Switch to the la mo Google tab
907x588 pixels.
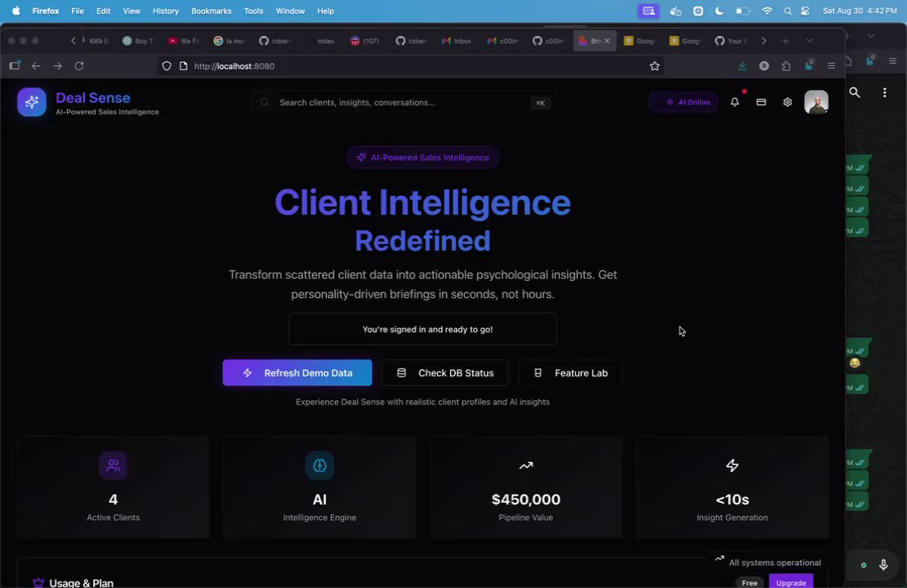point(230,41)
